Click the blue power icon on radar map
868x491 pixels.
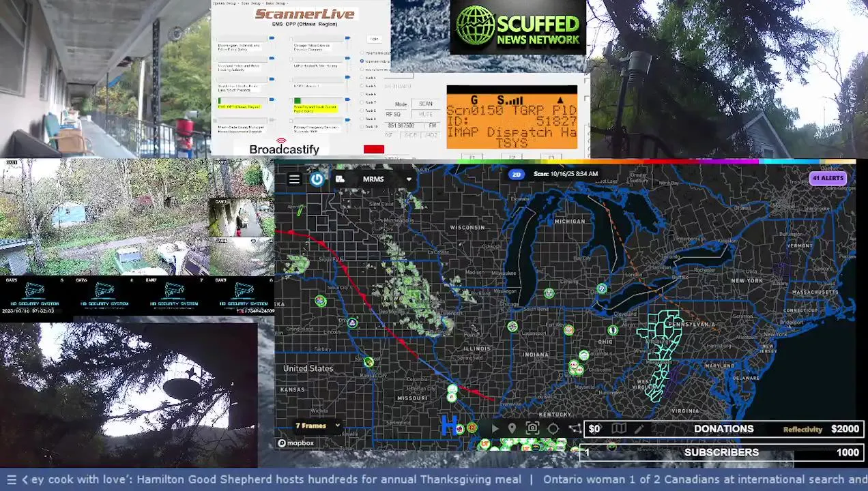click(317, 179)
